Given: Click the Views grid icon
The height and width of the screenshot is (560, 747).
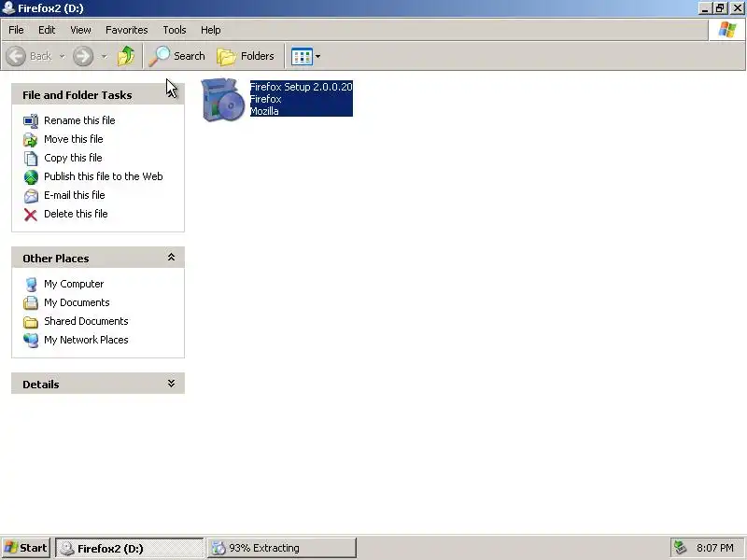Looking at the screenshot, I should 302,57.
